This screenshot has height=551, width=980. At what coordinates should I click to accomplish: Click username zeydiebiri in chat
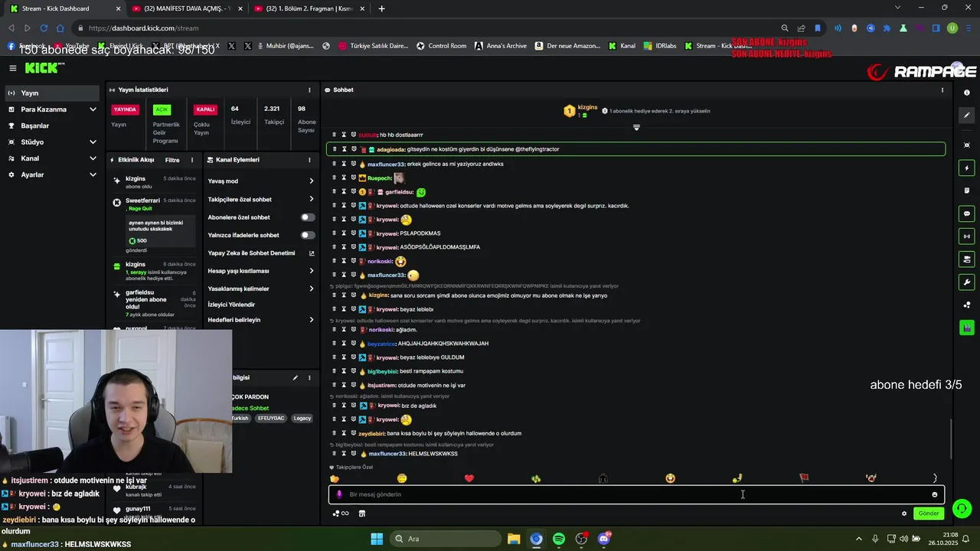tap(371, 433)
